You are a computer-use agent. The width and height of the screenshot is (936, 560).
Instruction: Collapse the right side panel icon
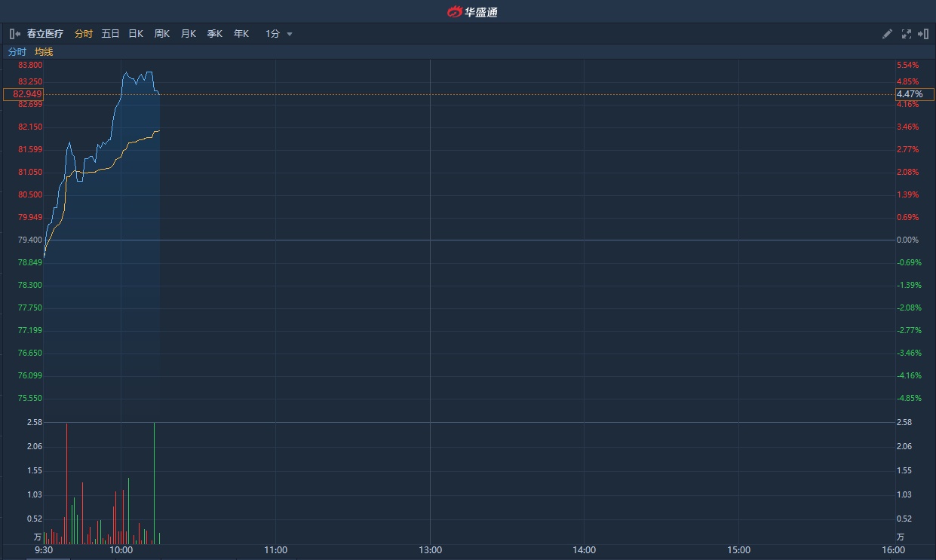922,34
